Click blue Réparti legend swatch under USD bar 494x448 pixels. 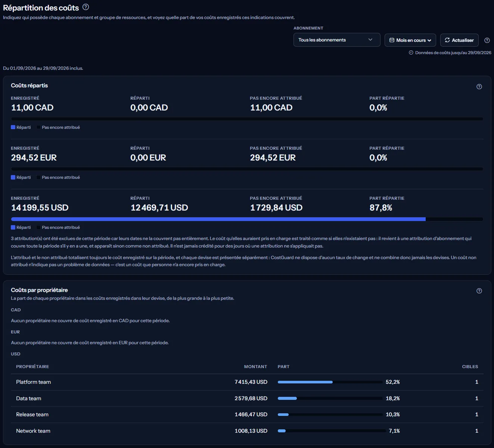click(13, 227)
